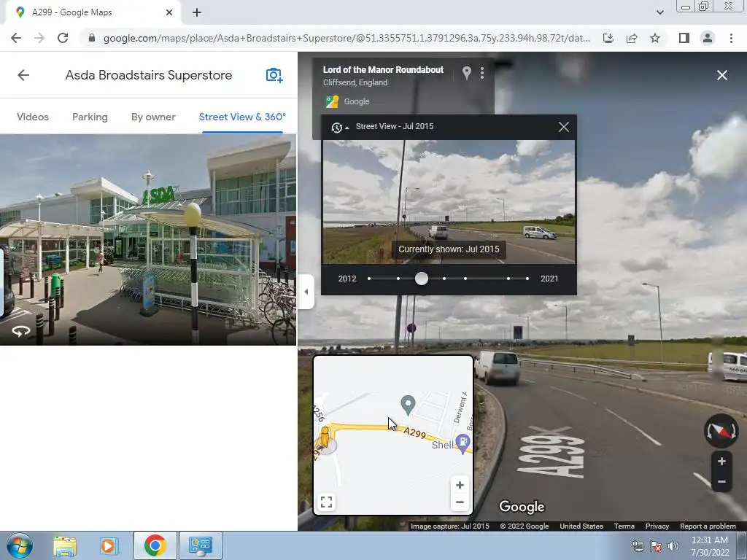
Task: Select the 2021 end timeline dot
Action: [x=527, y=279]
